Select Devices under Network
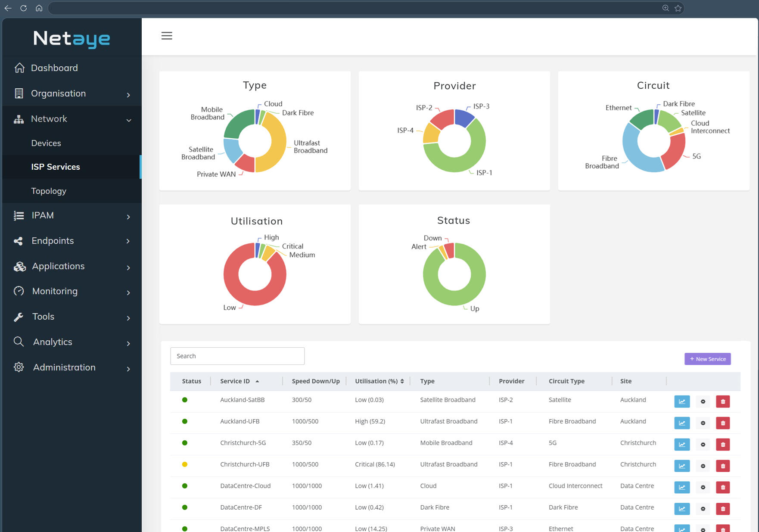 [x=46, y=143]
